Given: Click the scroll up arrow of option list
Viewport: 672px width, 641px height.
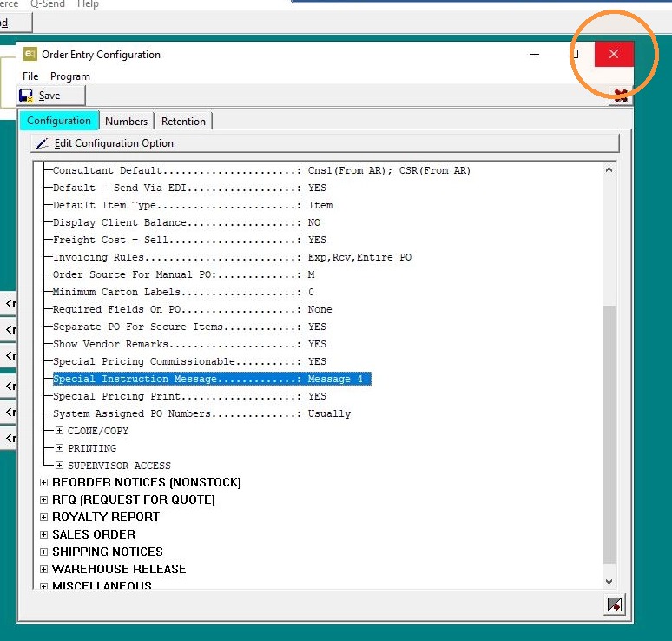Looking at the screenshot, I should [609, 169].
